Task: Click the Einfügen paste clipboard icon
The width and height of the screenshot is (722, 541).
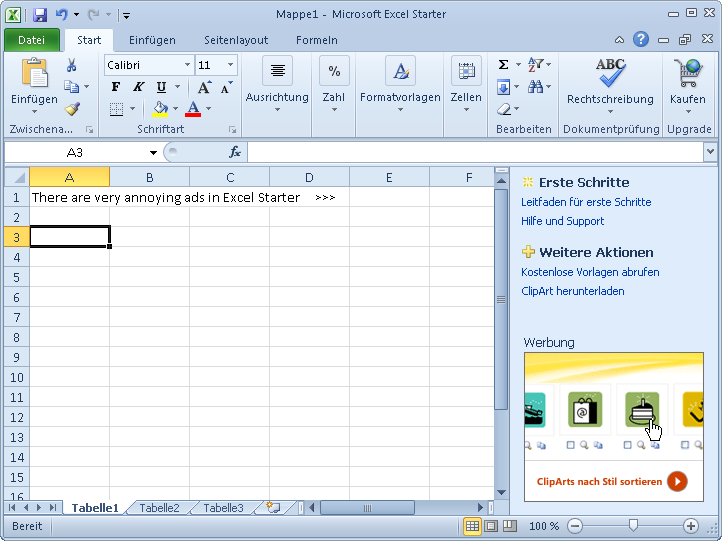Action: pos(34,74)
